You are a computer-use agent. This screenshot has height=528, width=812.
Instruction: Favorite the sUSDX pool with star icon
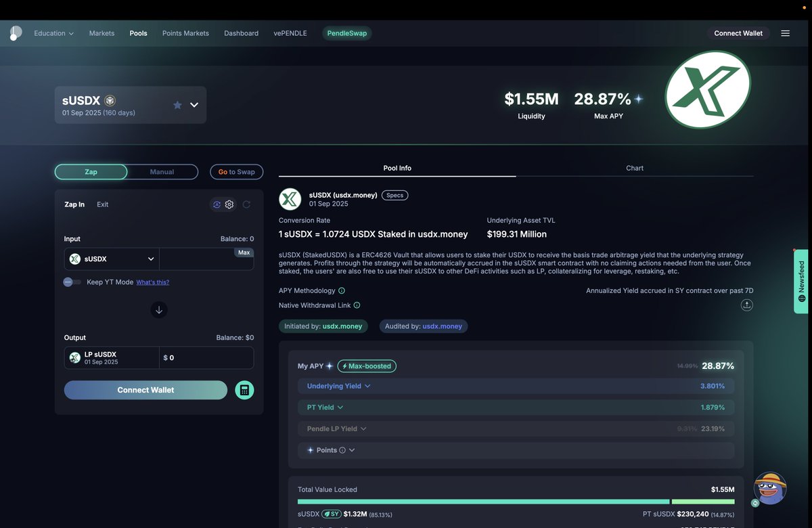point(177,105)
